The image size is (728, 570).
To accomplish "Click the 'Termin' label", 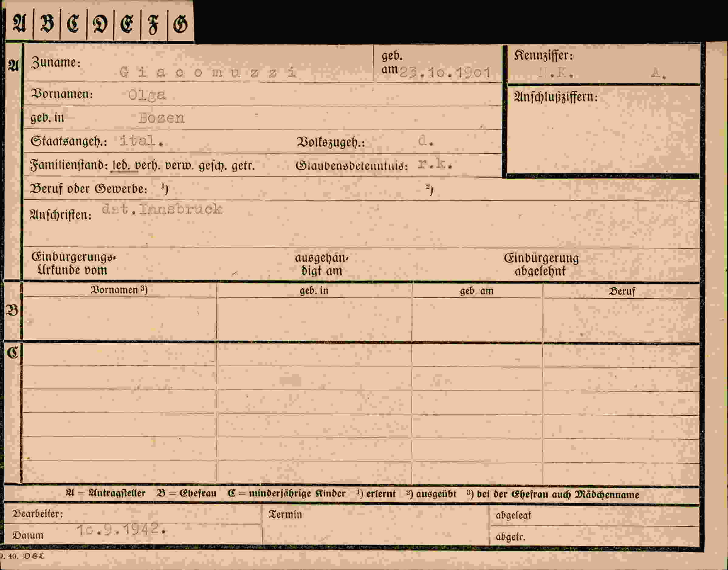I will [x=285, y=515].
